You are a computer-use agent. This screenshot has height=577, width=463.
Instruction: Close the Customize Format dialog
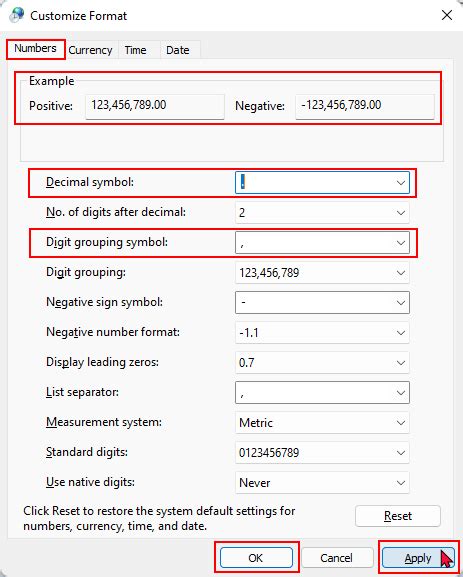tap(447, 15)
